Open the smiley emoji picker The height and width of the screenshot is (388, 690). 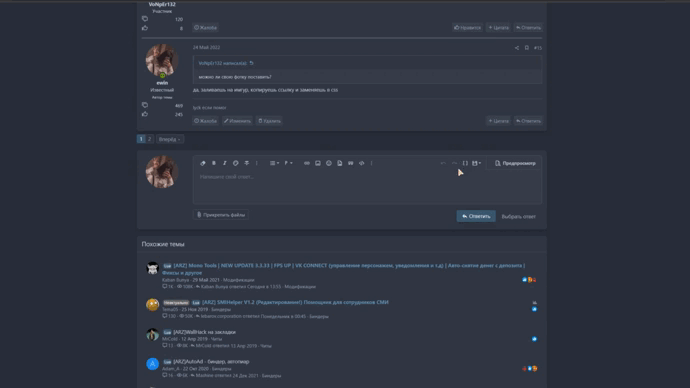pos(329,163)
